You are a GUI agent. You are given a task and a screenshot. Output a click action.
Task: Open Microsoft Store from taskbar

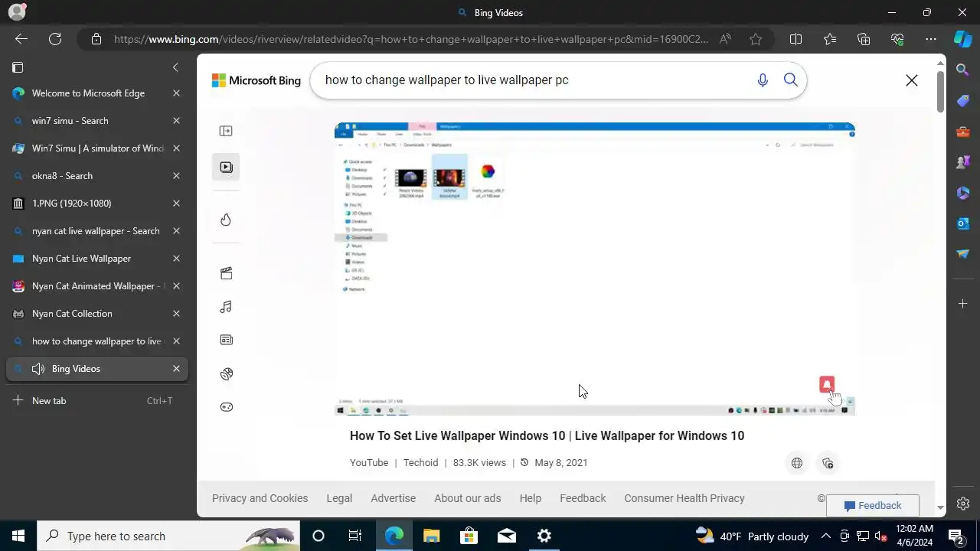(469, 536)
